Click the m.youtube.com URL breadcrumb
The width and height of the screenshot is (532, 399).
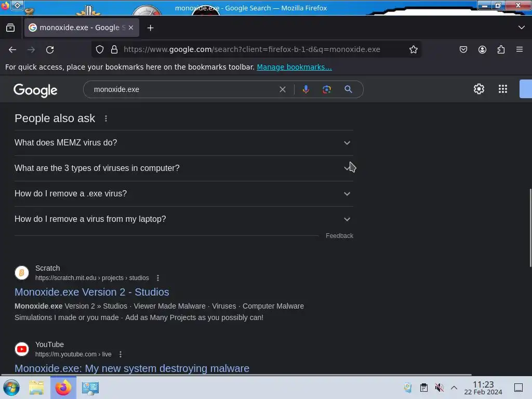pos(73,354)
